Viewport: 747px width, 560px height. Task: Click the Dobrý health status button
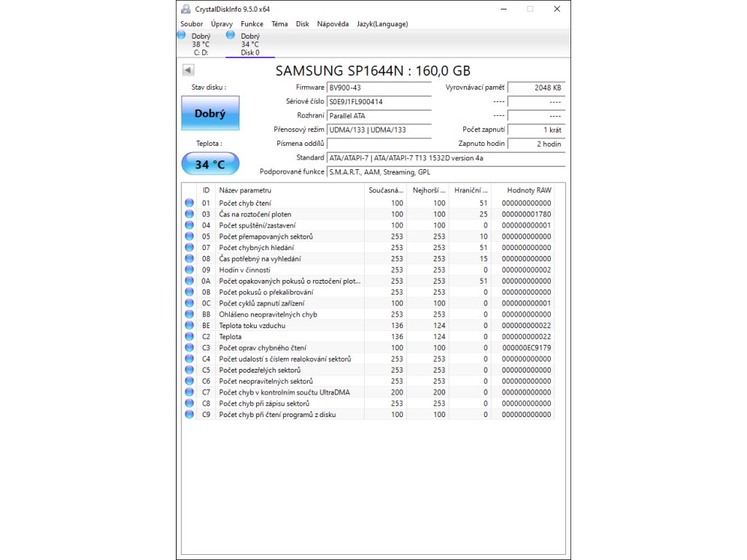click(x=210, y=114)
